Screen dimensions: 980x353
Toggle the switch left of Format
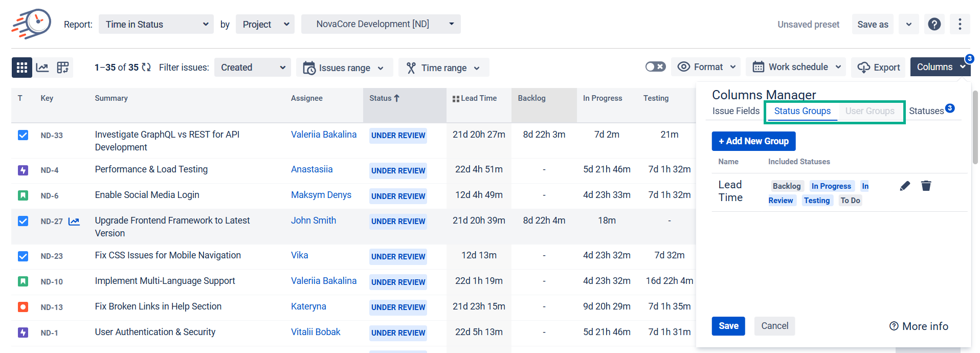[655, 67]
